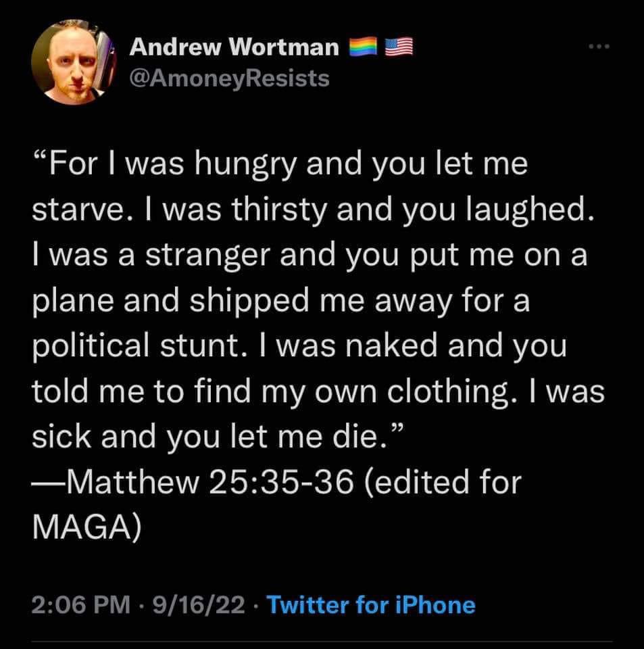644x649 pixels.
Task: Click the phrase "political stunt" in the tweet
Action: [x=136, y=346]
